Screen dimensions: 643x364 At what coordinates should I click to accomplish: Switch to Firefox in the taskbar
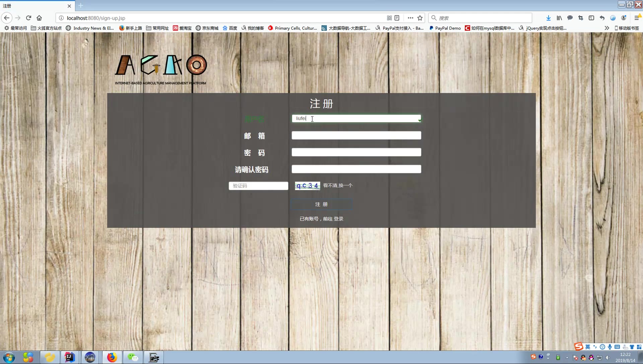pos(112,357)
